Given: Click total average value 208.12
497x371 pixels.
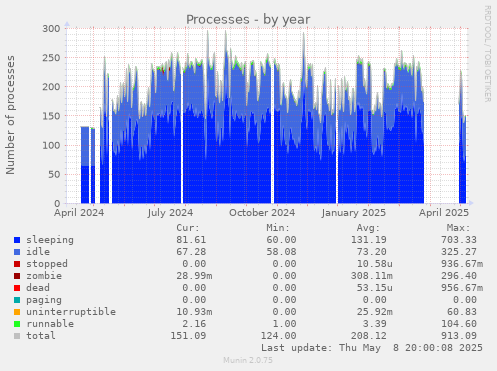Looking at the screenshot, I should [x=369, y=336].
